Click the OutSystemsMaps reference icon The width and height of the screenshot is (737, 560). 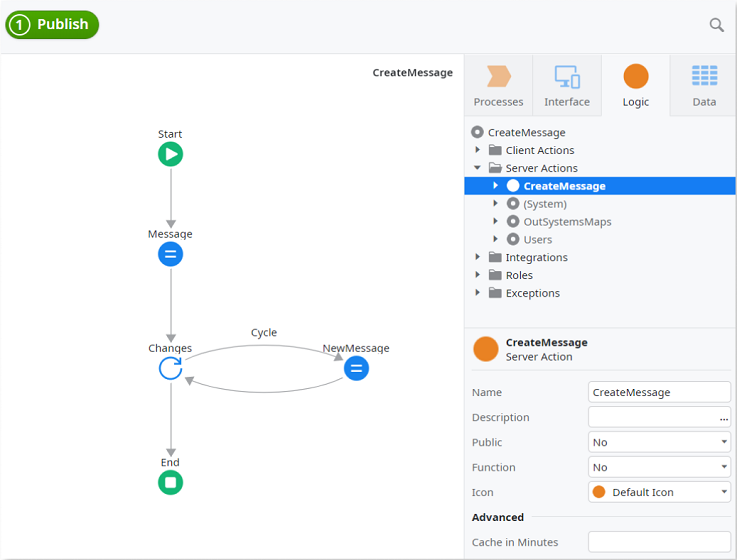(x=513, y=221)
